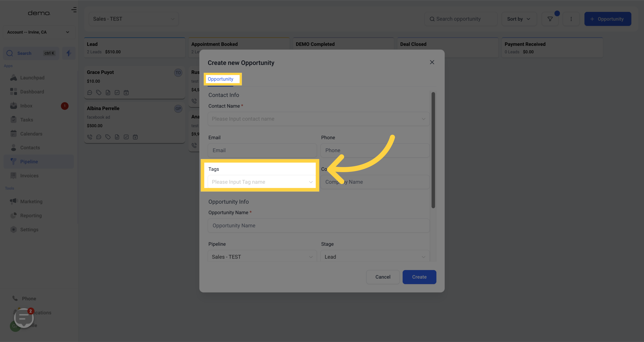
Task: Expand the Sales - TEST pipeline selector
Action: click(134, 19)
